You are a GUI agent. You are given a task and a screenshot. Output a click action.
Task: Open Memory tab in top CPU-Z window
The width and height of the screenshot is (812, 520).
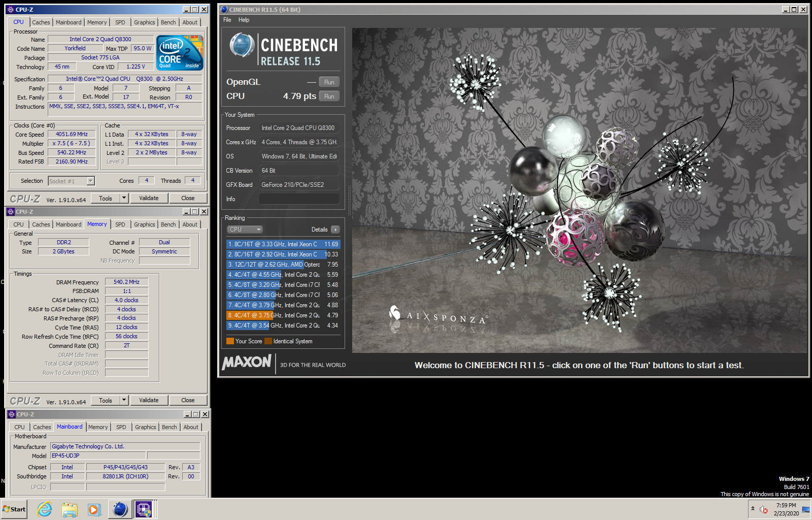click(97, 22)
